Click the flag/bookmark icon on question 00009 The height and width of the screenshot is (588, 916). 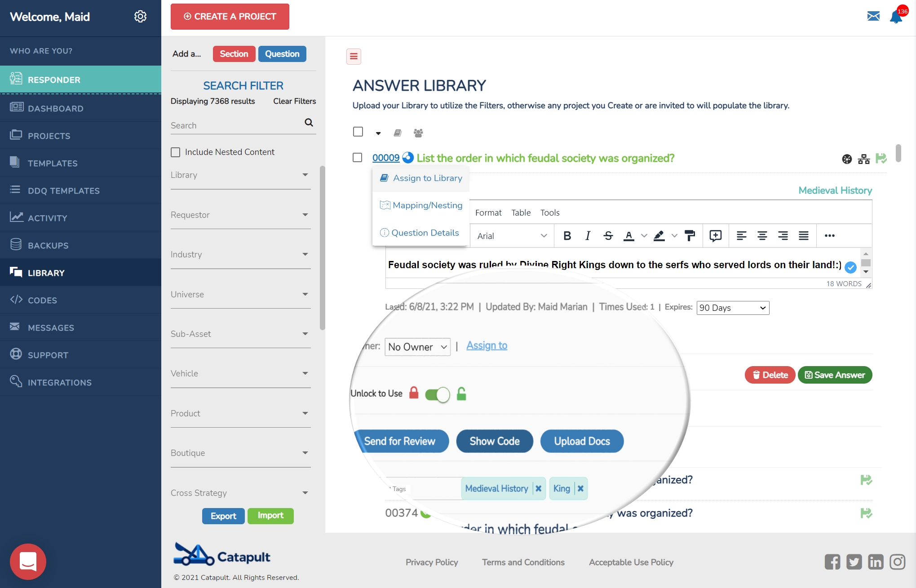[881, 158]
